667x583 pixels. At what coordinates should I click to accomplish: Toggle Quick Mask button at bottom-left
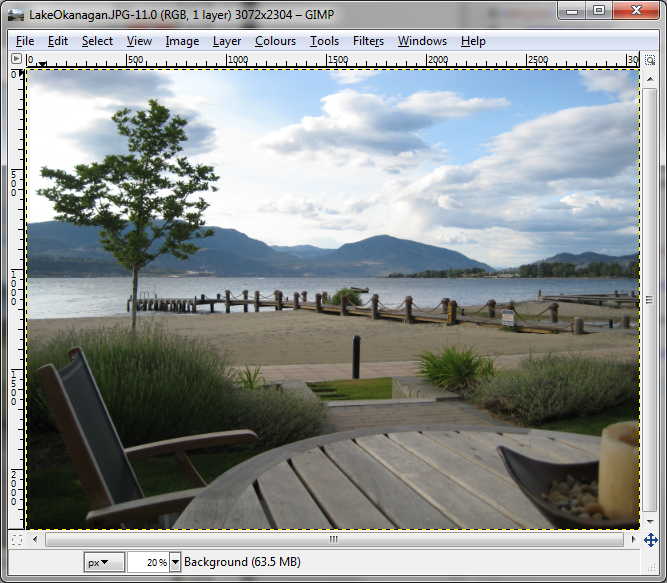[x=17, y=540]
